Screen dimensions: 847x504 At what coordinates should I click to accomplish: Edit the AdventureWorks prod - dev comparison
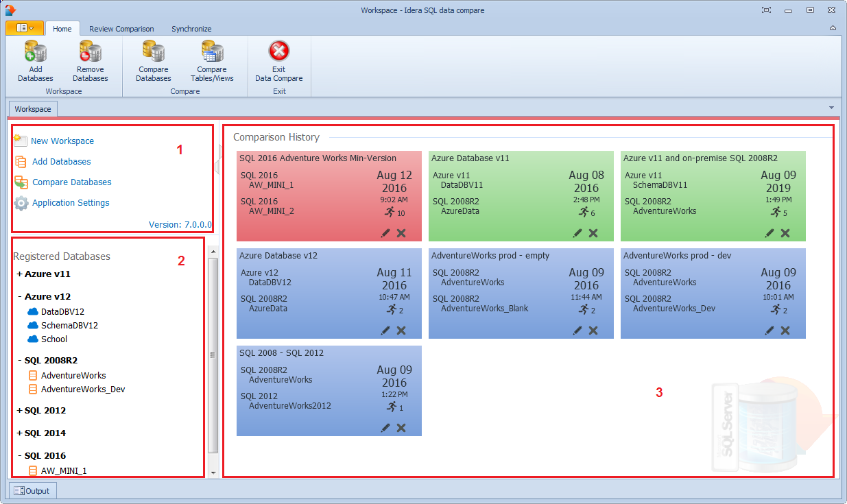point(770,331)
